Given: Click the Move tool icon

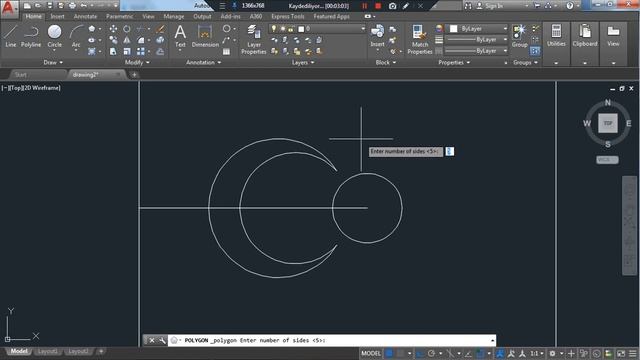Looking at the screenshot, I should pyautogui.click(x=113, y=29).
